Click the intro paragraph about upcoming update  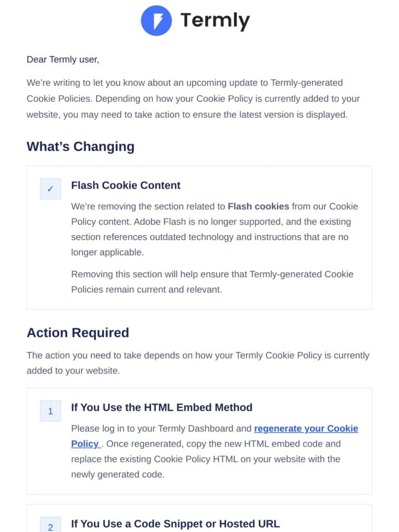tap(193, 99)
